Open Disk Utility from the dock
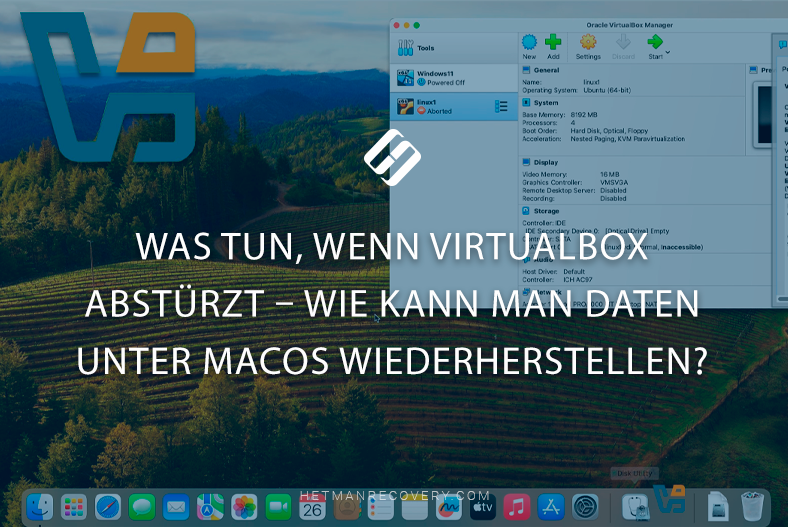The width and height of the screenshot is (788, 527). coord(635,506)
